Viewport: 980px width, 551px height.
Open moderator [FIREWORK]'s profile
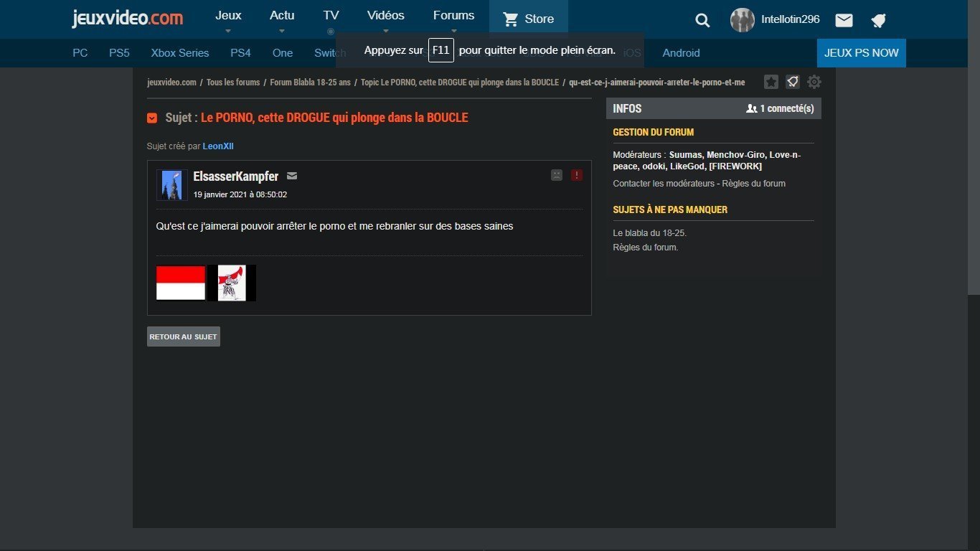pyautogui.click(x=735, y=166)
